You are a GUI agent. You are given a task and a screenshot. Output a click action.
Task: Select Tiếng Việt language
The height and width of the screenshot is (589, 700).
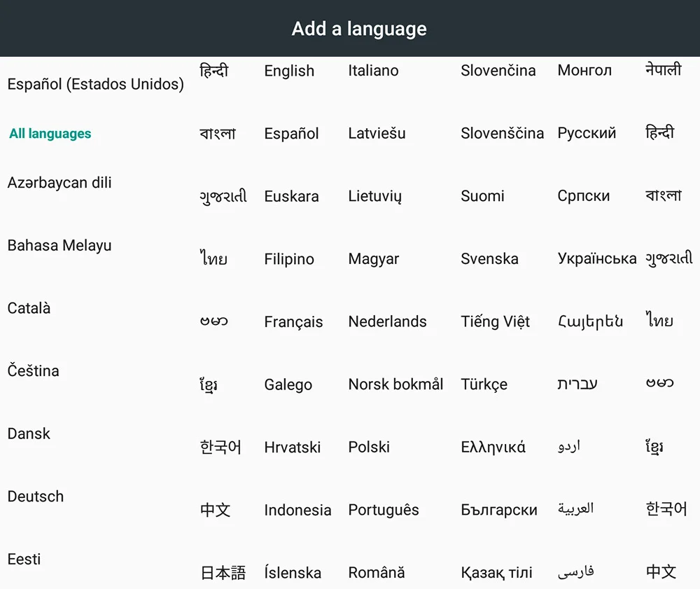tap(495, 321)
